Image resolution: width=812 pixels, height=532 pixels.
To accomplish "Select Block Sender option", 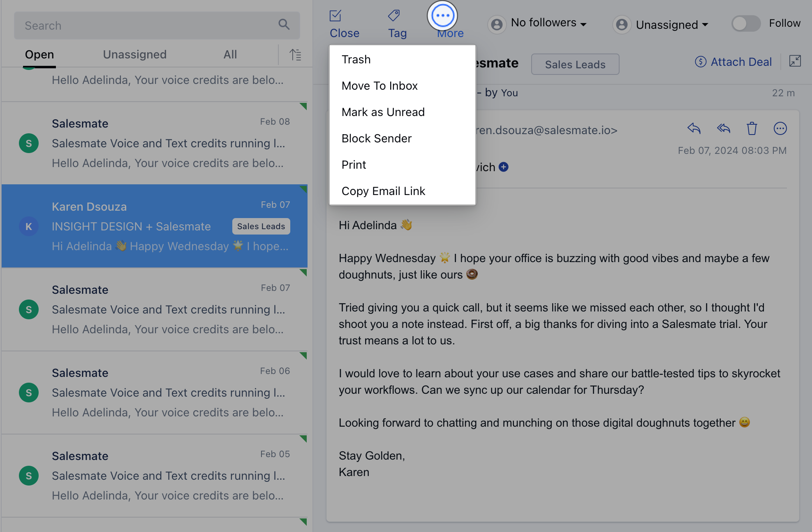I will (402, 139).
